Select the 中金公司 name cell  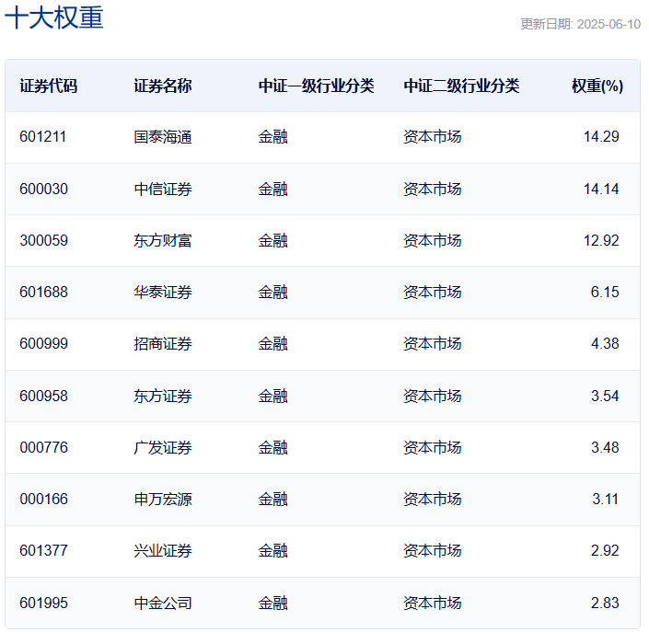click(163, 603)
